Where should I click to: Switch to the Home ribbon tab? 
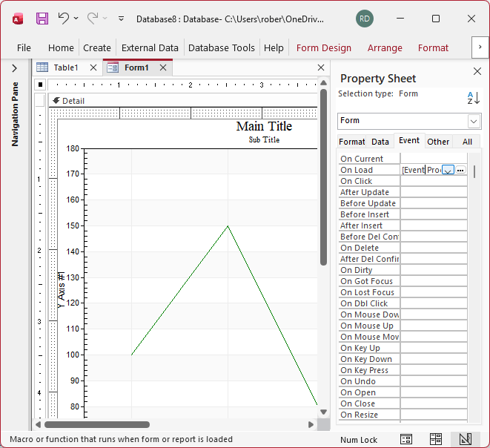click(61, 47)
